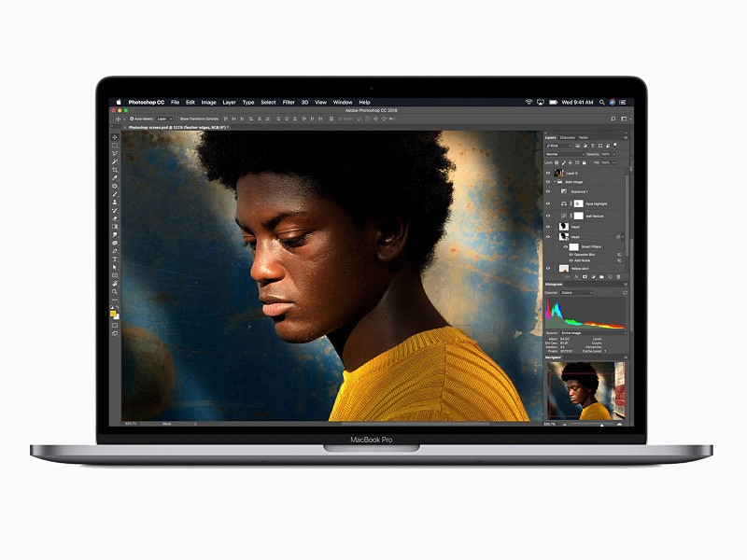The height and width of the screenshot is (560, 747).
Task: Select the Brush tool
Action: (x=115, y=194)
